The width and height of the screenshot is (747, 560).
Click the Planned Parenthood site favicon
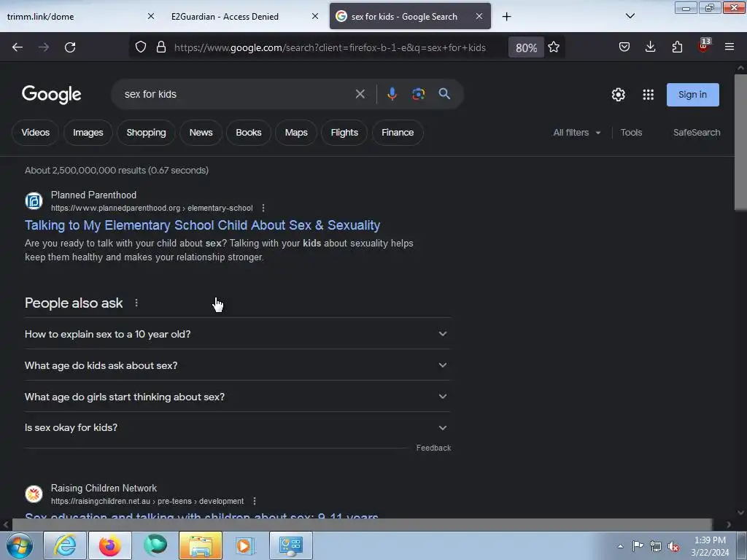[x=34, y=201]
